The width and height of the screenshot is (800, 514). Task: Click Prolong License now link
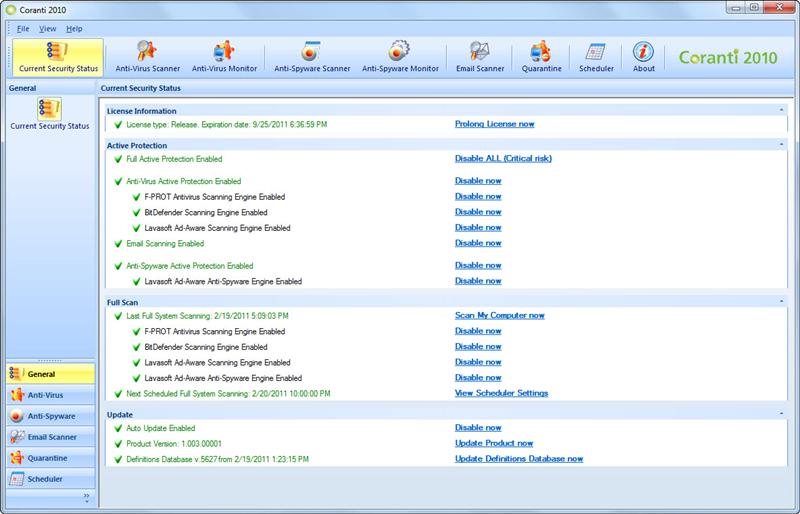tap(494, 124)
